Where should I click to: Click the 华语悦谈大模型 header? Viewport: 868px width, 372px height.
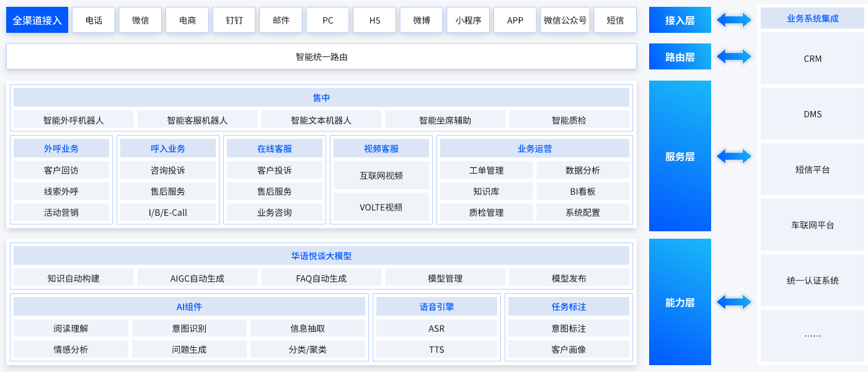point(321,255)
